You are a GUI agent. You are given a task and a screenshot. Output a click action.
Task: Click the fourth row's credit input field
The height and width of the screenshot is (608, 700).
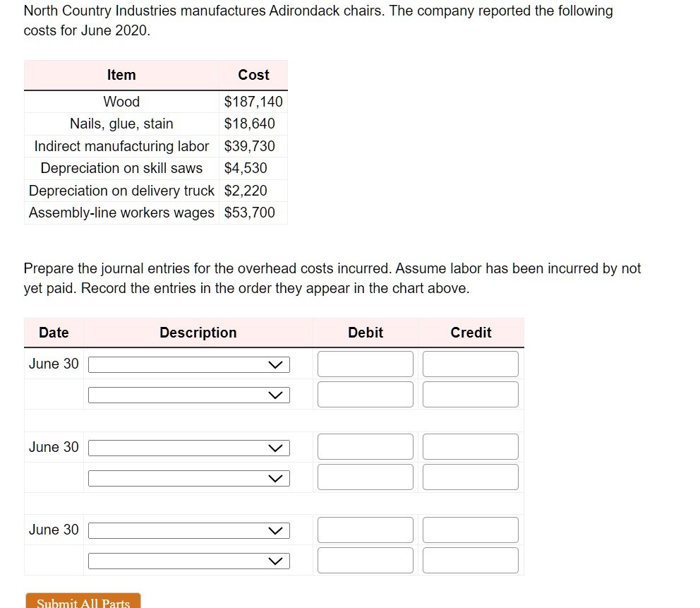(x=471, y=477)
